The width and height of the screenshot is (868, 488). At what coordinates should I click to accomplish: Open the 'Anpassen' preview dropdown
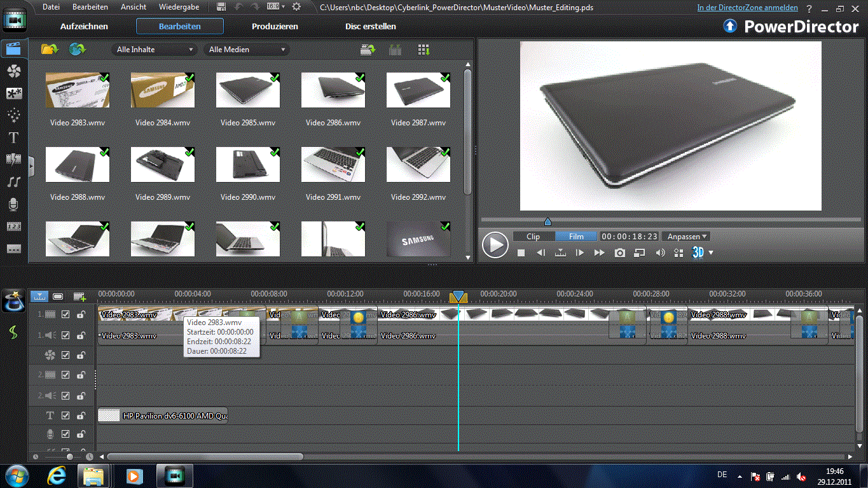click(x=687, y=236)
